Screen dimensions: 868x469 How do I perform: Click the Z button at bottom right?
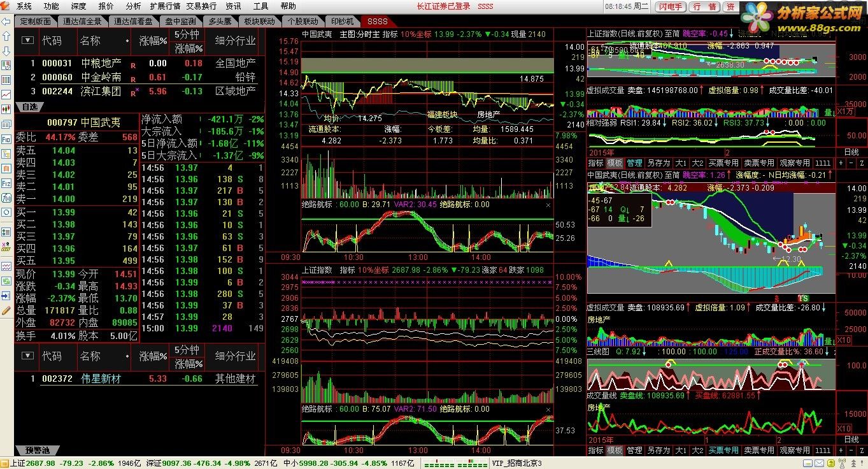860,450
